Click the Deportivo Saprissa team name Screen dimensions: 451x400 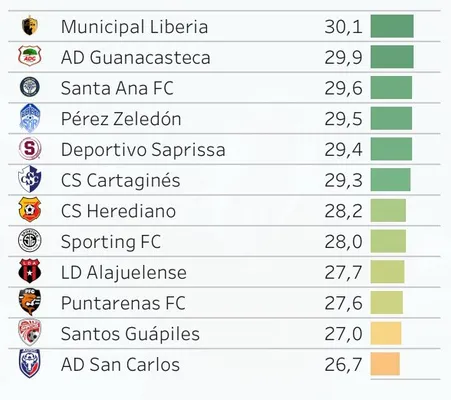[x=143, y=149]
